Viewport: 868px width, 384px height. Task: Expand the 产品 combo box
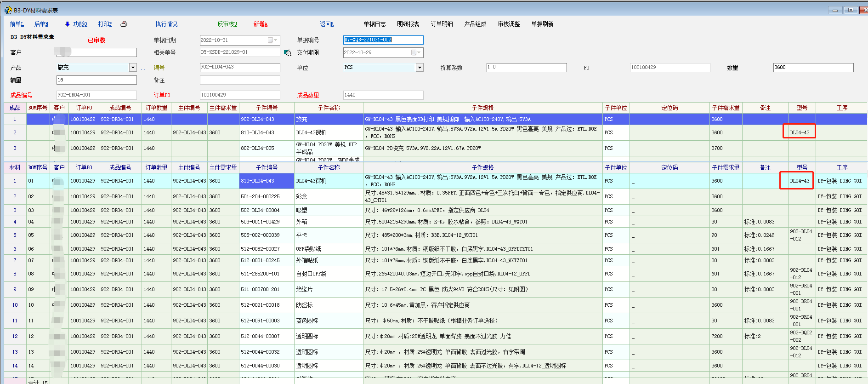click(133, 68)
